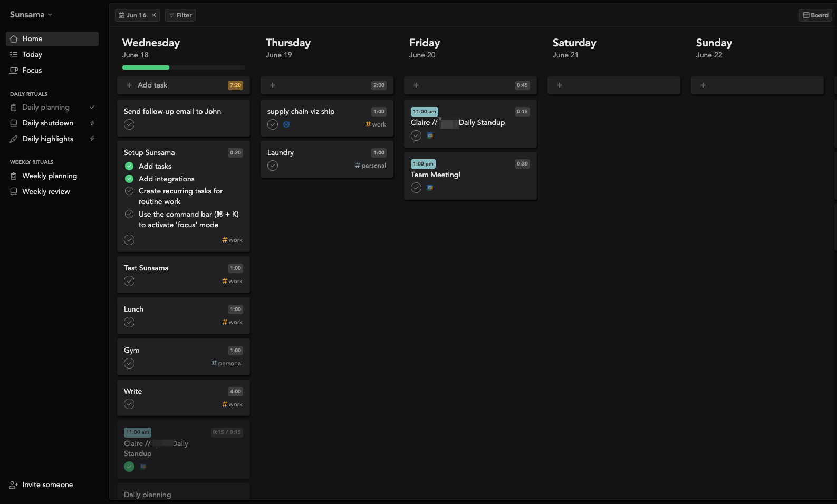The image size is (837, 504).
Task: Click Wednesday's 7:20 total time badge
Action: click(x=235, y=85)
